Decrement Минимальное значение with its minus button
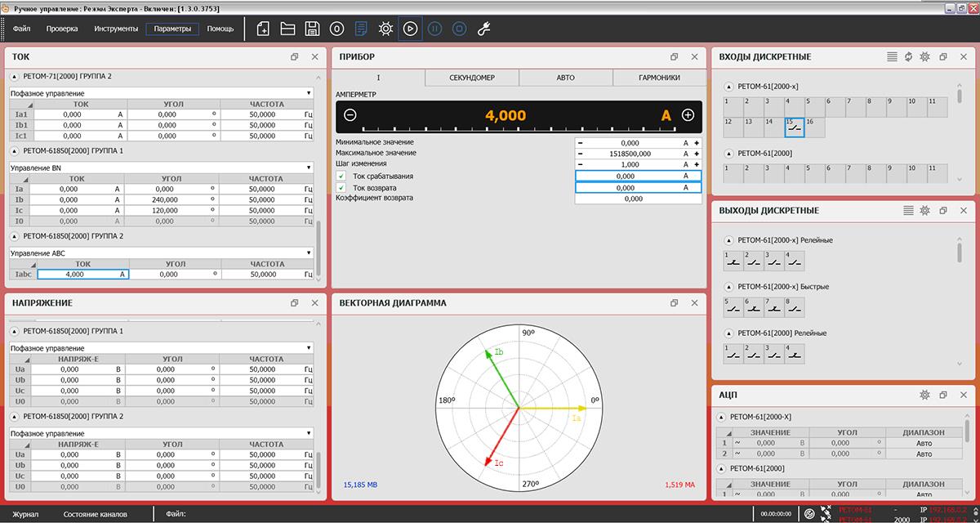Screen dimensions: 980x523 (x=581, y=142)
